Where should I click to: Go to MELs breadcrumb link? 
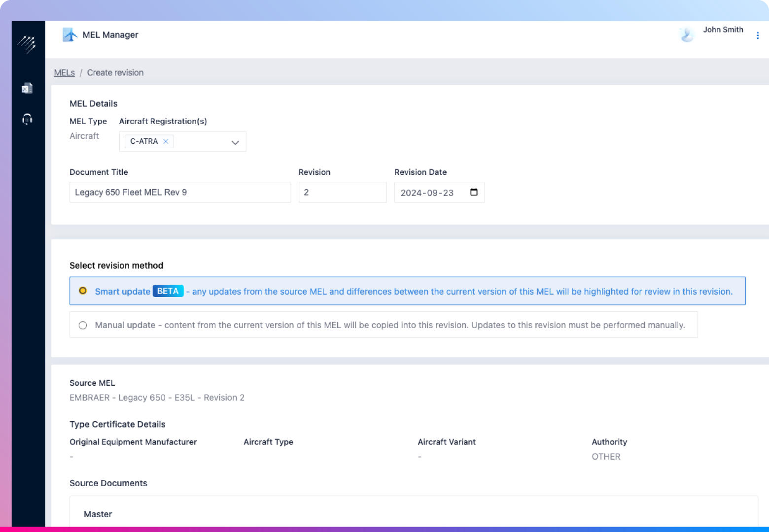(64, 73)
